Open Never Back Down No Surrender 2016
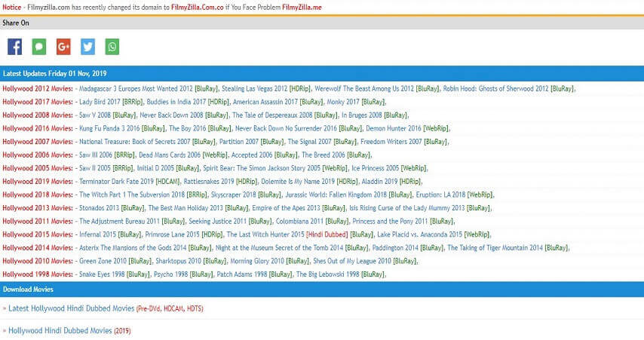The width and height of the screenshot is (644, 340). tap(299, 128)
